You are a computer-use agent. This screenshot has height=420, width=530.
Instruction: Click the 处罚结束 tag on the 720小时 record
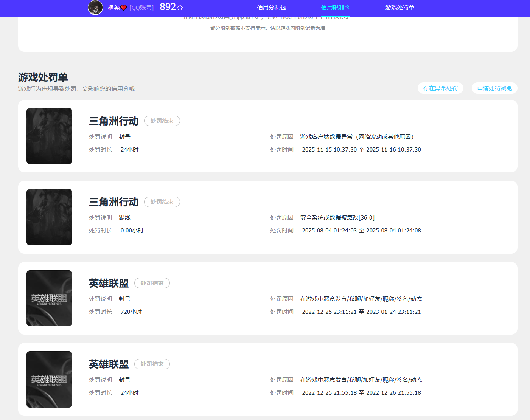tap(152, 283)
